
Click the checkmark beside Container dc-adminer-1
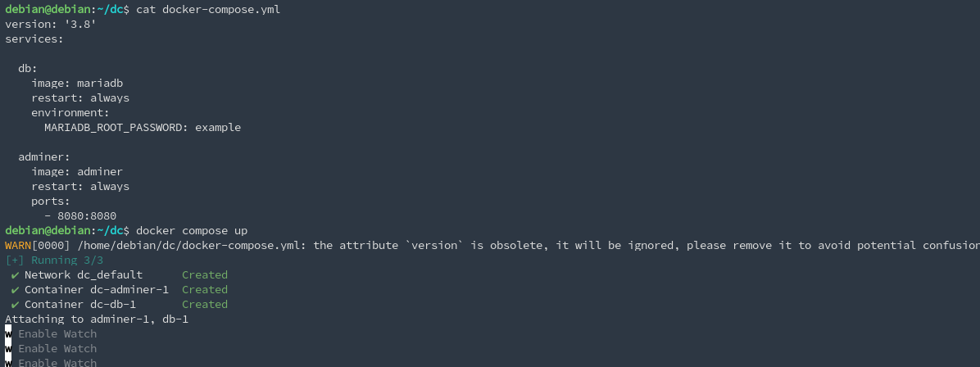pos(15,290)
